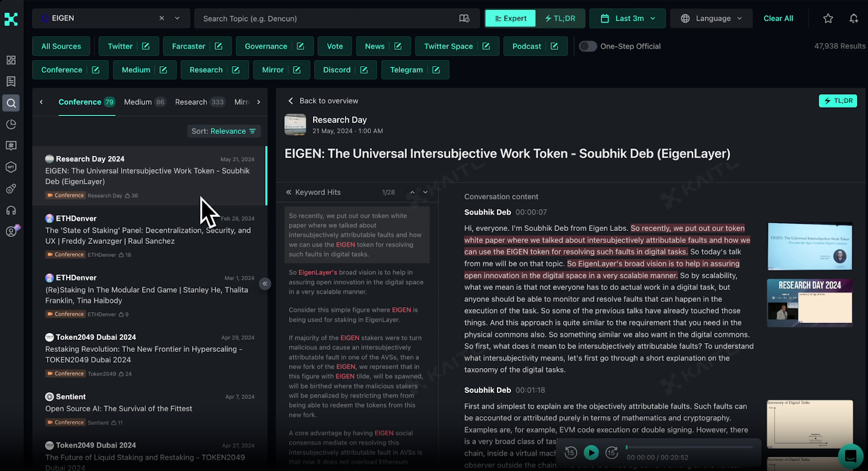868x471 pixels.
Task: Open the document list sidebar icon
Action: point(11,81)
